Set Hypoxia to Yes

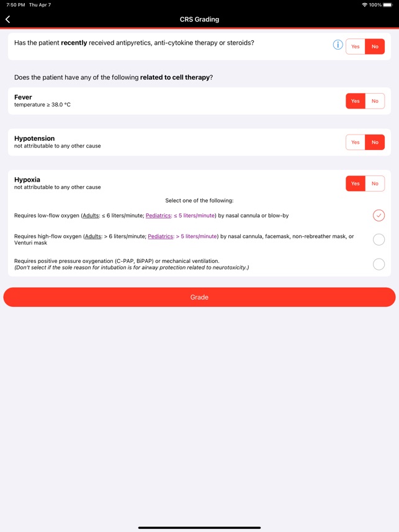(355, 184)
